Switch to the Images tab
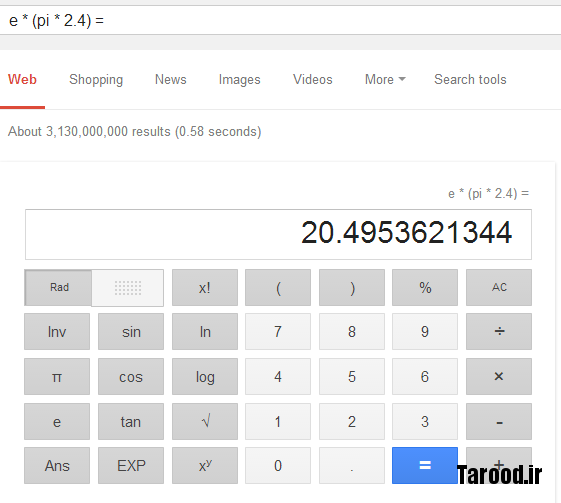 (239, 79)
